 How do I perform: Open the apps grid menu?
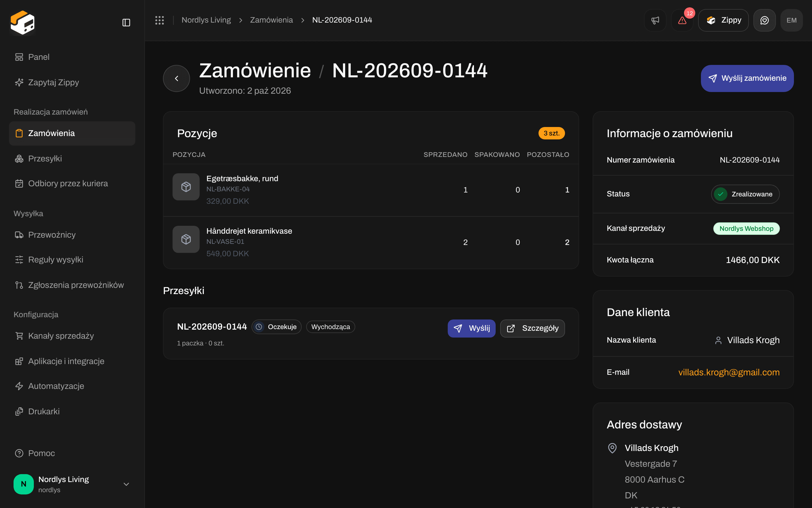(x=159, y=20)
